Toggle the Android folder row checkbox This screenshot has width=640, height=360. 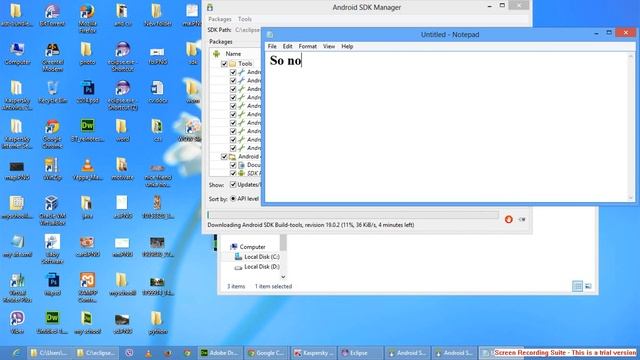tap(224, 157)
